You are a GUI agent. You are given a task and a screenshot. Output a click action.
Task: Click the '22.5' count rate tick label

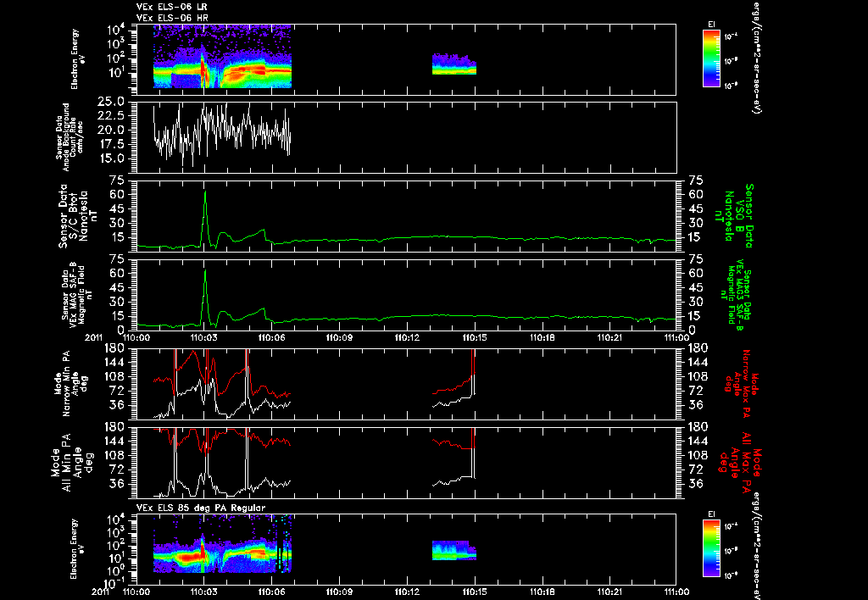pyautogui.click(x=111, y=116)
